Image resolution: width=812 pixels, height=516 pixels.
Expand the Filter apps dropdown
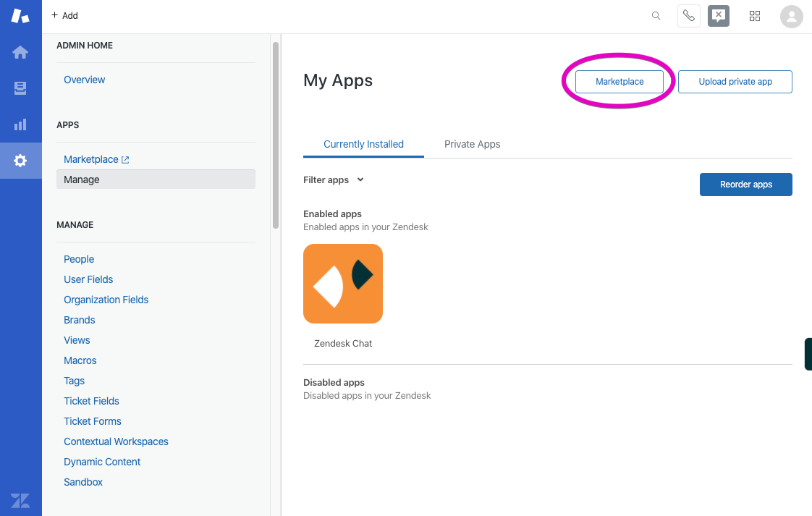point(334,179)
